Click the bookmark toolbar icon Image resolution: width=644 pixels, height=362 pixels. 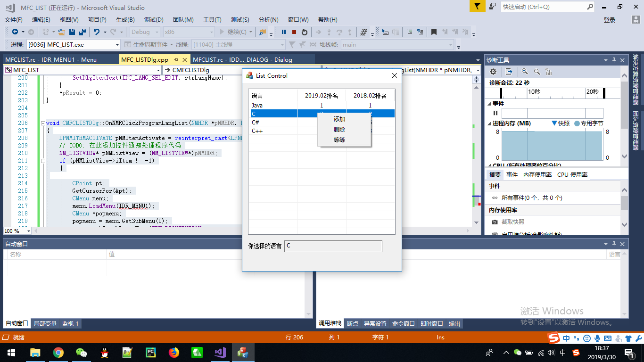[x=434, y=32]
